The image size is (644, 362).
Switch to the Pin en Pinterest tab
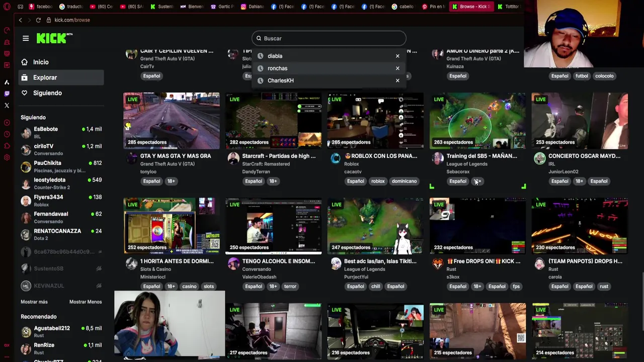(x=433, y=7)
